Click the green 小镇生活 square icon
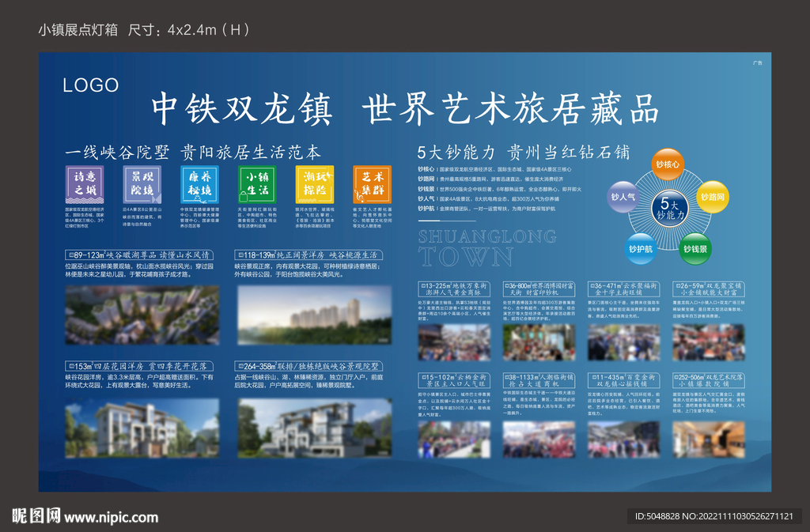Image resolution: width=810 pixels, height=532 pixels. pos(257,184)
